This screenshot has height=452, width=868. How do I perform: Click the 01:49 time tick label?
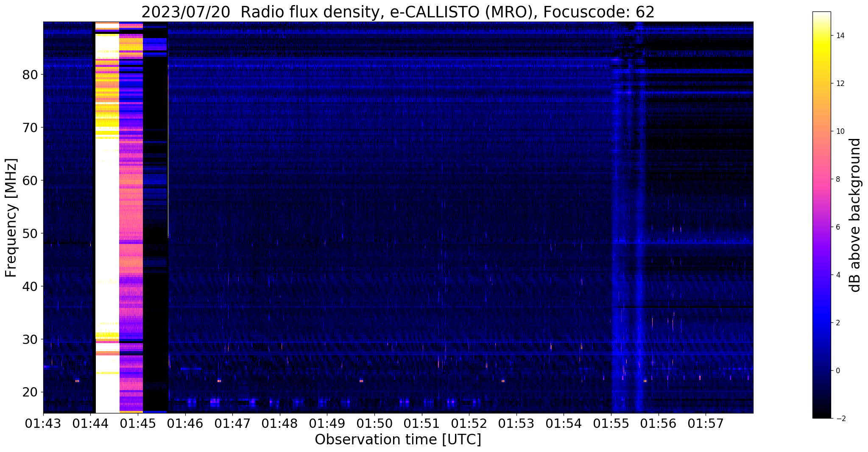[327, 423]
